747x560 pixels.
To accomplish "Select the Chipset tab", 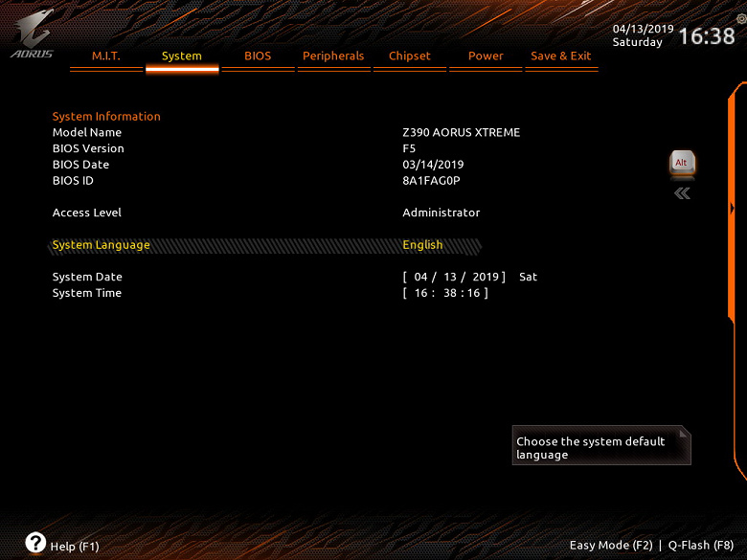I will [x=410, y=56].
